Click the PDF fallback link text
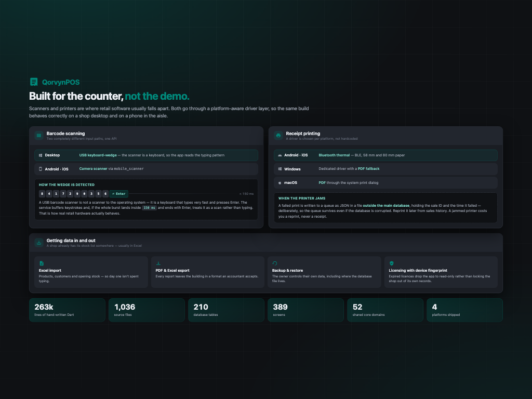 [368, 169]
